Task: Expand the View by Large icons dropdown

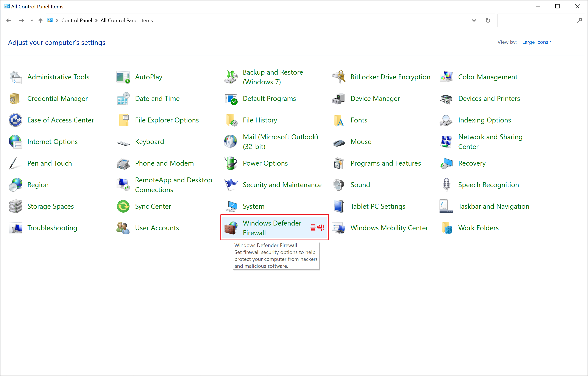Action: (537, 42)
